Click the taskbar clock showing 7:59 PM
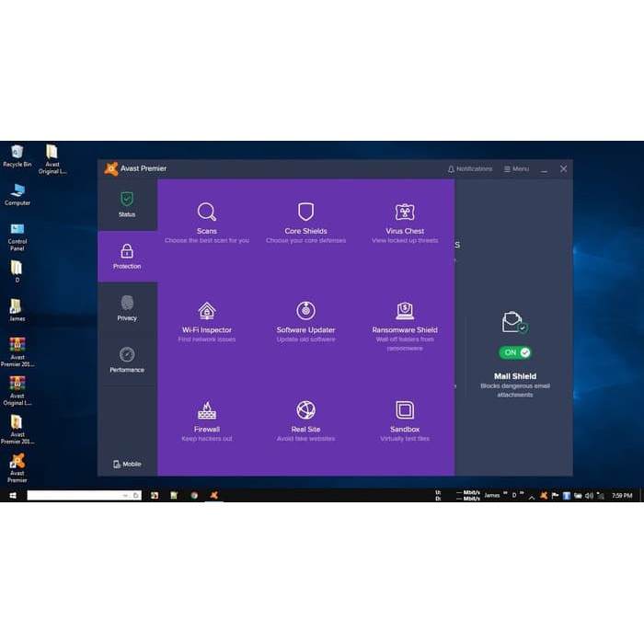Viewport: 644px width, 644px height. click(x=622, y=496)
